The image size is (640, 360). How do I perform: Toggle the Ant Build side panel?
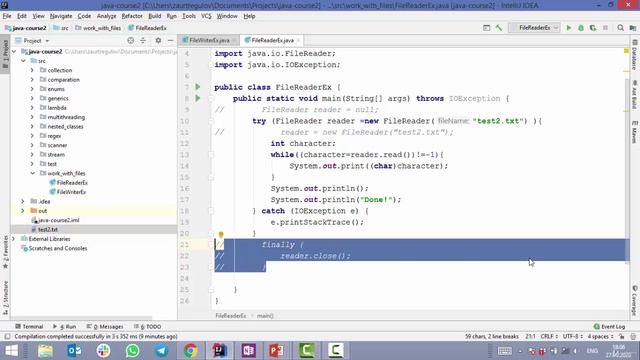(635, 95)
